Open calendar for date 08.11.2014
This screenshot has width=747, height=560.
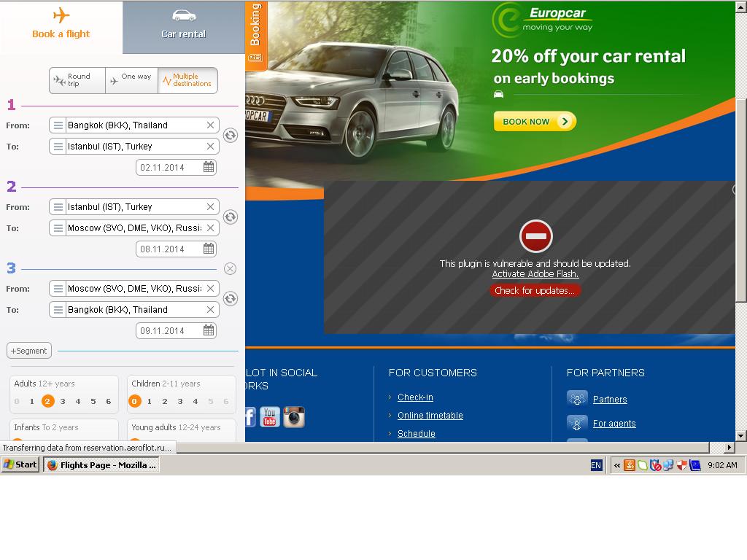click(209, 249)
